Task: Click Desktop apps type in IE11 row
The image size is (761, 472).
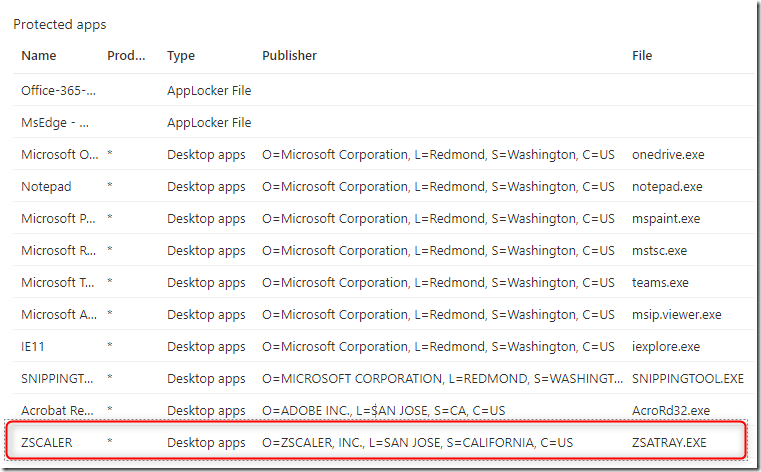Action: (206, 347)
